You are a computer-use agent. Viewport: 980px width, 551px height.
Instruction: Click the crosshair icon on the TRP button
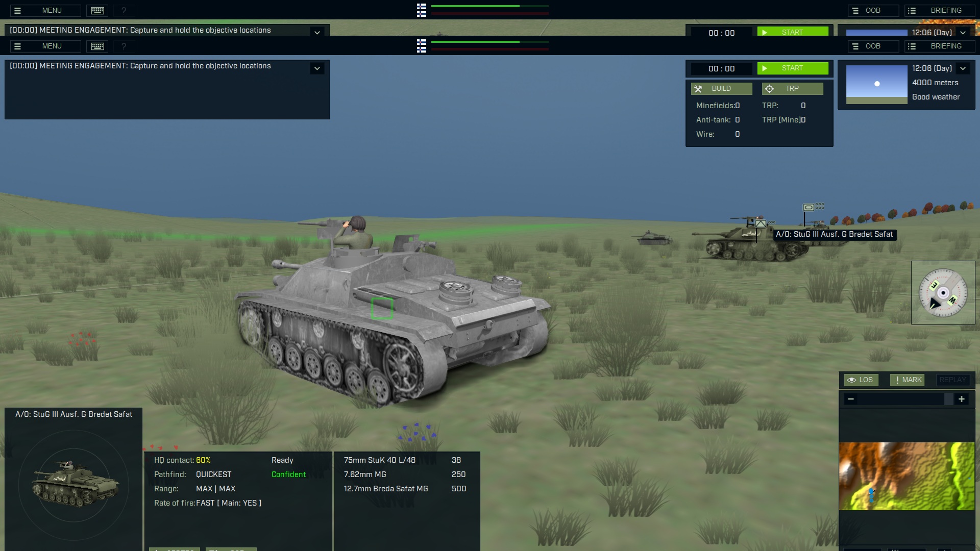point(770,89)
